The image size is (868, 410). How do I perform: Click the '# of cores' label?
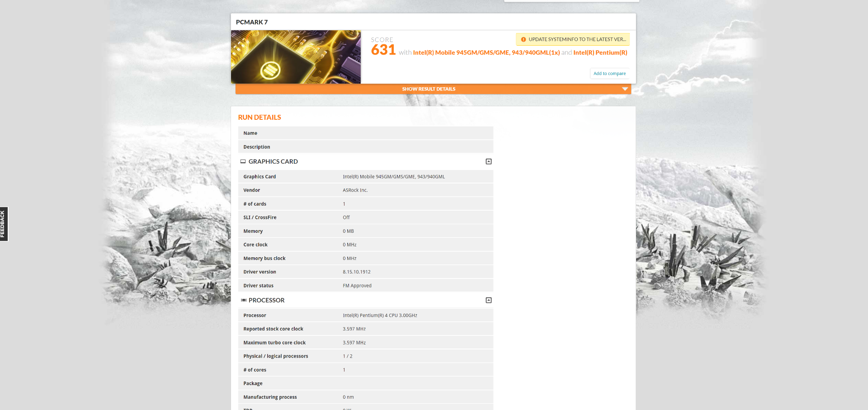255,370
